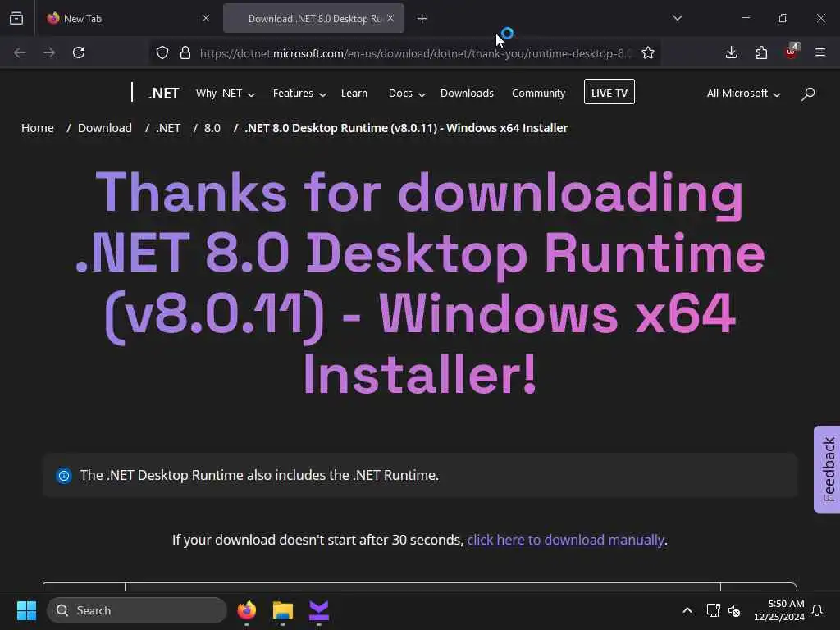Go to Home breadcrumb
Image resolution: width=840 pixels, height=630 pixels.
tap(38, 128)
